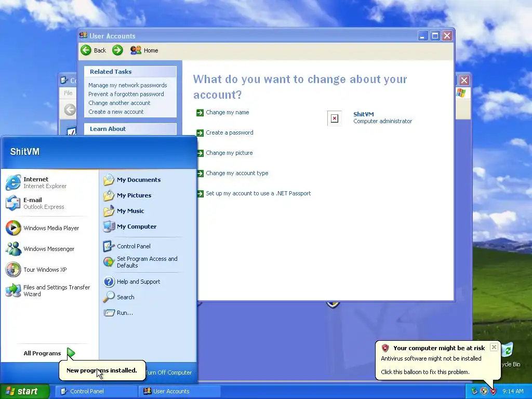The height and width of the screenshot is (399, 532).
Task: Open My Pictures folder in Start menu
Action: pyautogui.click(x=147, y=195)
